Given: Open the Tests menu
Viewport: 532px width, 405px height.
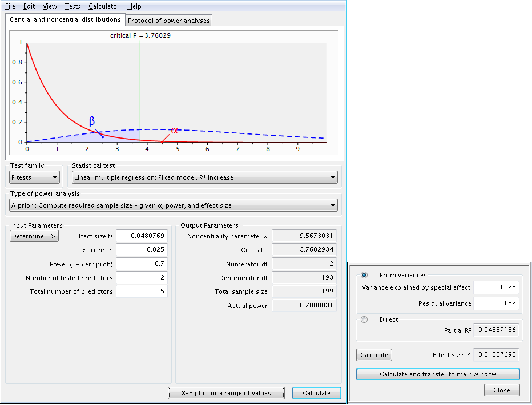Looking at the screenshot, I should [x=72, y=6].
